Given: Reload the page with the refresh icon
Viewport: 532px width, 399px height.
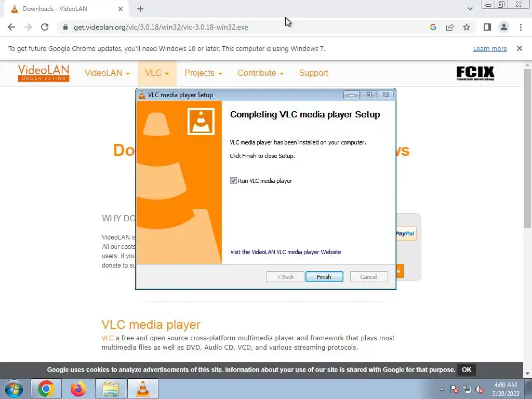Looking at the screenshot, I should 45,27.
